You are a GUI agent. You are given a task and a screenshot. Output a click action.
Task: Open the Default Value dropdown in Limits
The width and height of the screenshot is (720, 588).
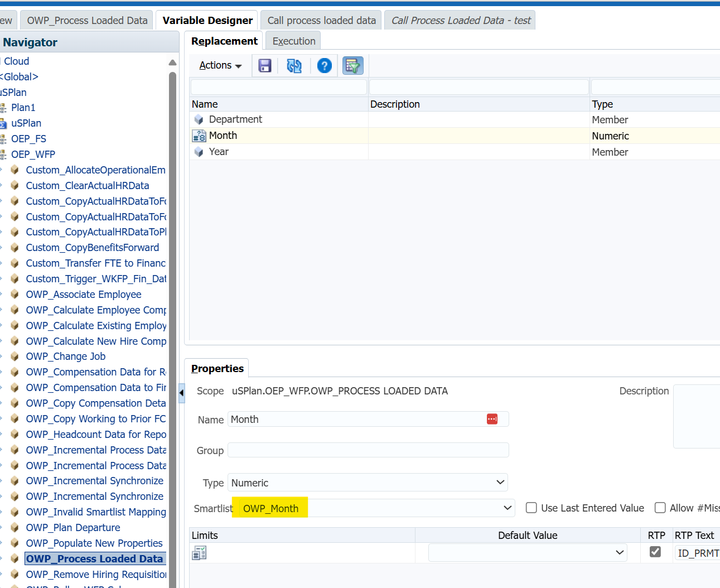(619, 552)
